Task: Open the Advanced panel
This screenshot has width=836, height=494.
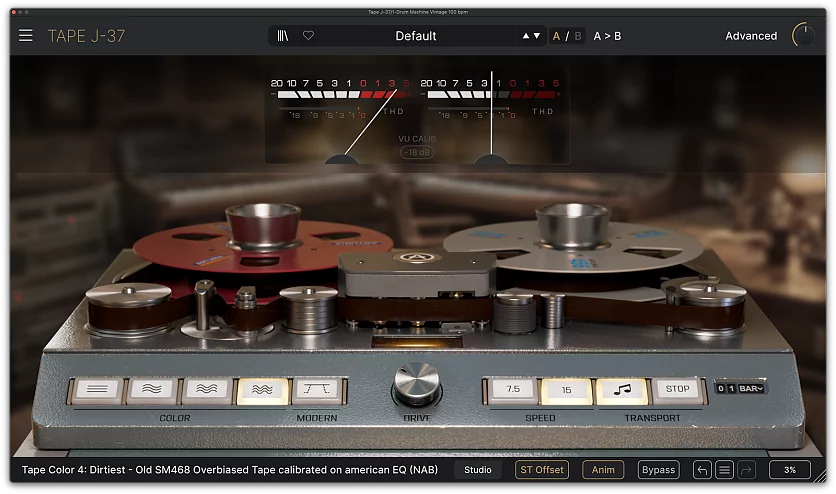Action: [x=750, y=36]
